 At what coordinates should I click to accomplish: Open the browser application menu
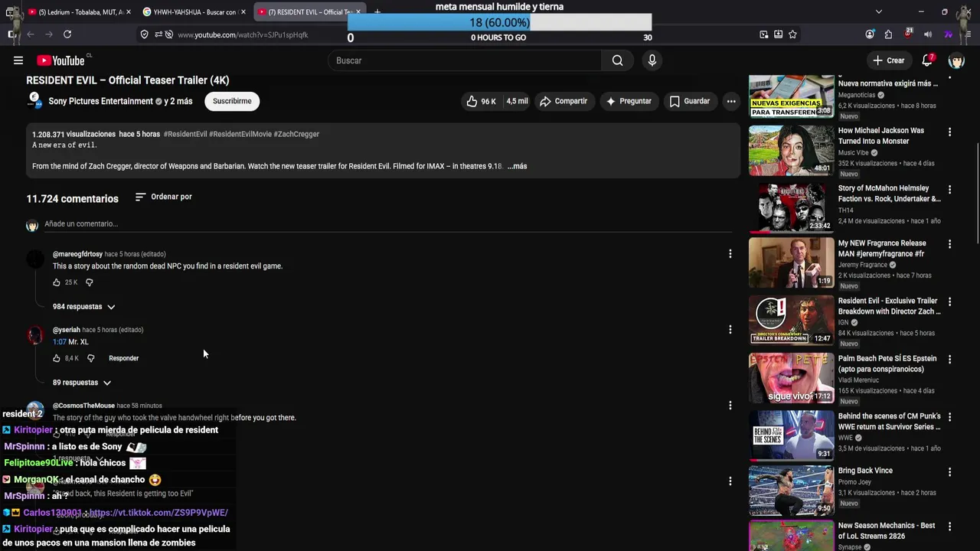[x=969, y=34]
